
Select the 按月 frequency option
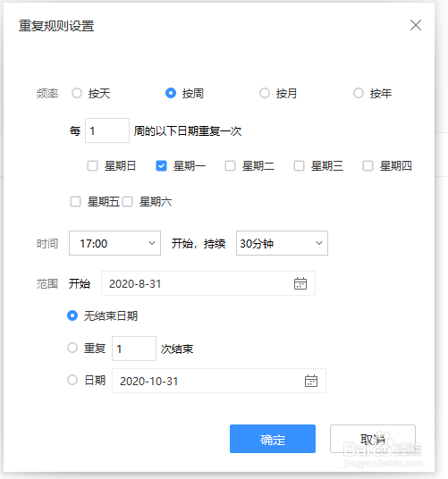pos(265,93)
